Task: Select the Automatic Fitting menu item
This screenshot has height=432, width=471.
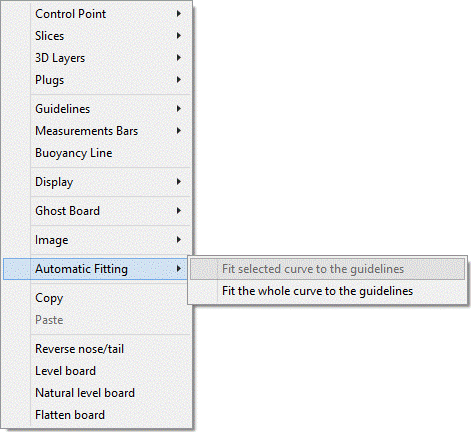Action: (x=97, y=269)
